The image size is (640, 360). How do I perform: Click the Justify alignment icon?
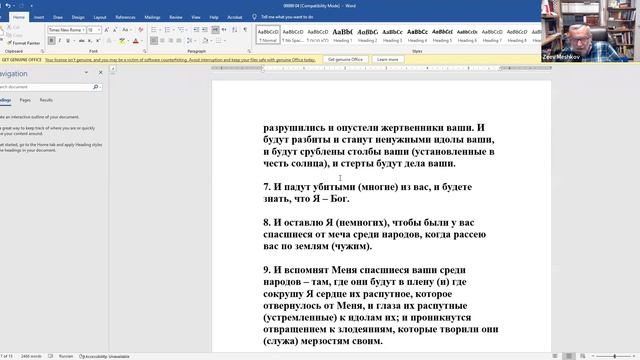179,41
